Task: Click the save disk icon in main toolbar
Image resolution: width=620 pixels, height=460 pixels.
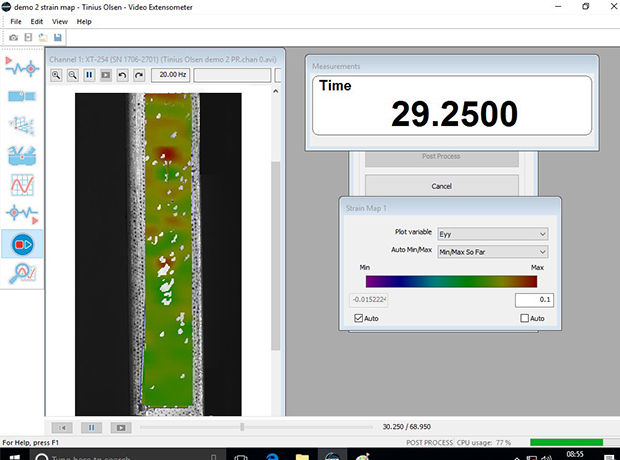Action: pos(58,38)
